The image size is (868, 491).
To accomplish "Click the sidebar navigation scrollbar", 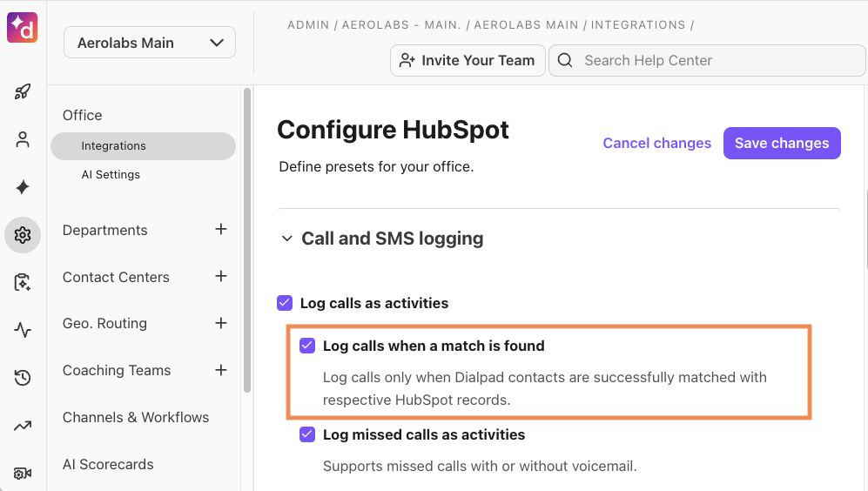I will click(x=247, y=240).
